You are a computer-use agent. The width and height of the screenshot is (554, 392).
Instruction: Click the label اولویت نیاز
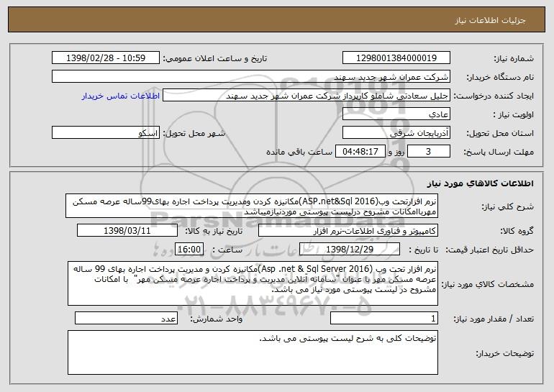[x=514, y=115]
